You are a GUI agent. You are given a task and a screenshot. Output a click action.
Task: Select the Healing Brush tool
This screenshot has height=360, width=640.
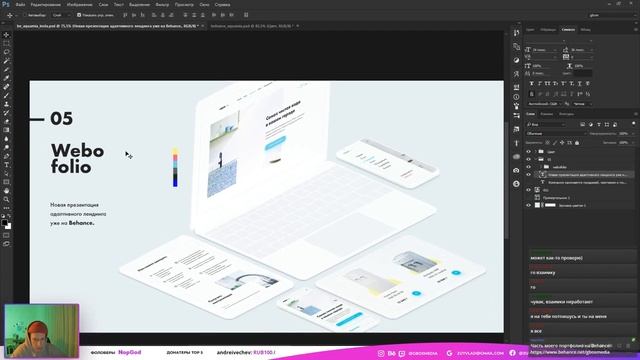pos(6,87)
